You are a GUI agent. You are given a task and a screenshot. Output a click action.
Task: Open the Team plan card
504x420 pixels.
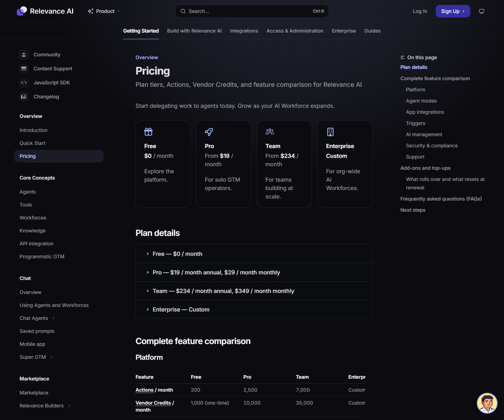[284, 164]
